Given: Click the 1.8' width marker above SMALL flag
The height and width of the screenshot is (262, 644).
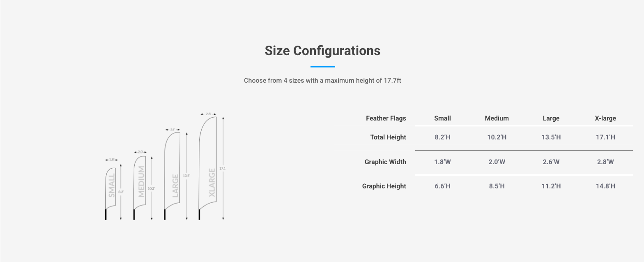Looking at the screenshot, I should click(111, 160).
